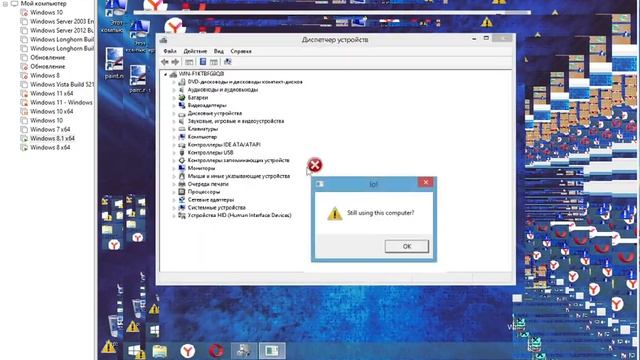
Task: Close the lol dialog with red X
Action: coord(426,182)
